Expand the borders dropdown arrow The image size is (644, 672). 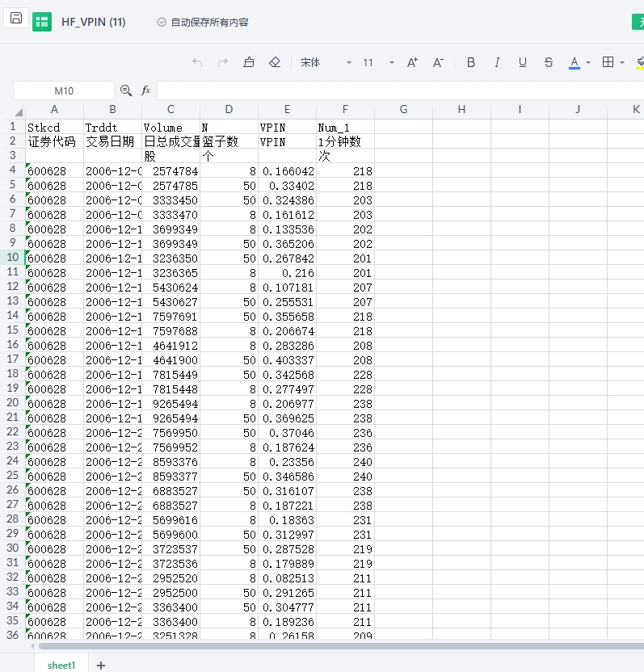click(624, 62)
